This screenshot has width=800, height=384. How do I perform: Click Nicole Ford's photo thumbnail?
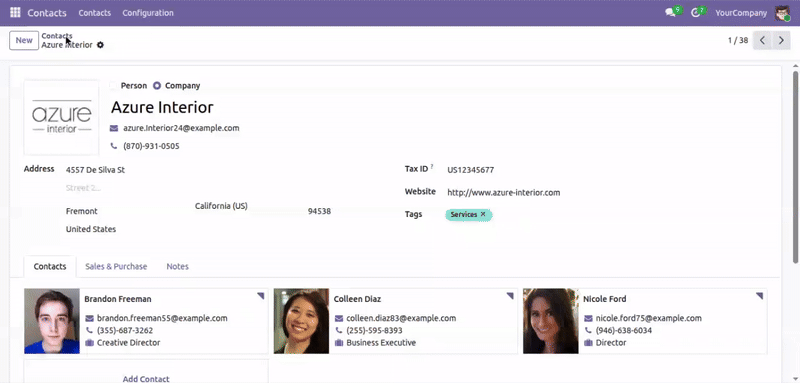[x=551, y=321]
